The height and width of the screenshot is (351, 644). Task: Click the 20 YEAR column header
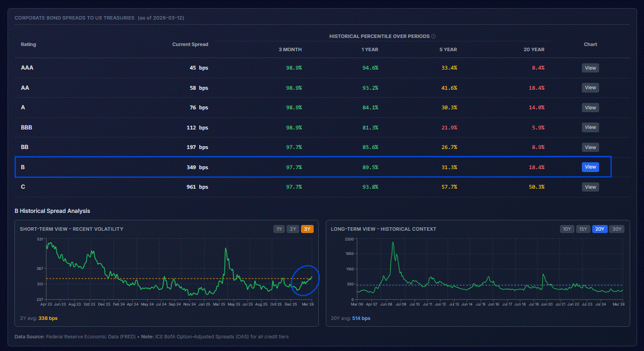point(534,49)
